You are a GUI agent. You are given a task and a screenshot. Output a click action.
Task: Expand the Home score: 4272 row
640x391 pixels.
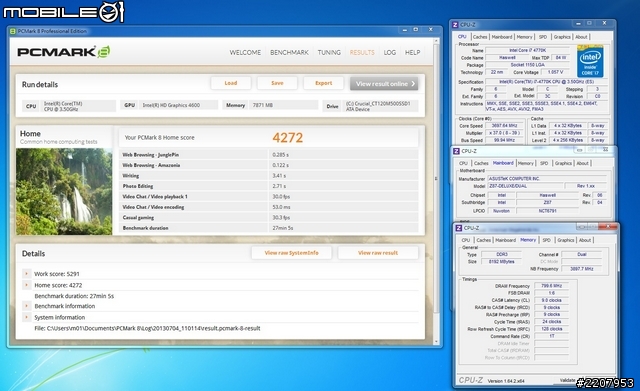tap(26, 285)
